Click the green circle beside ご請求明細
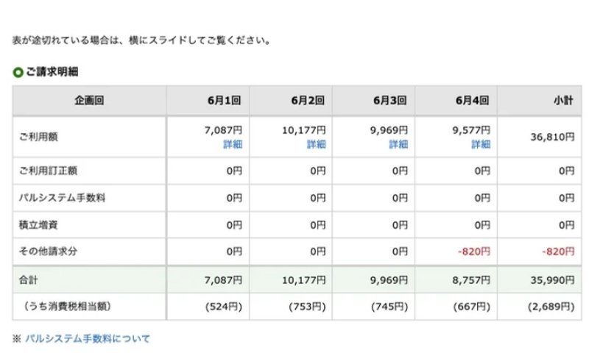Screen dimensions: 589x364 (x=18, y=72)
